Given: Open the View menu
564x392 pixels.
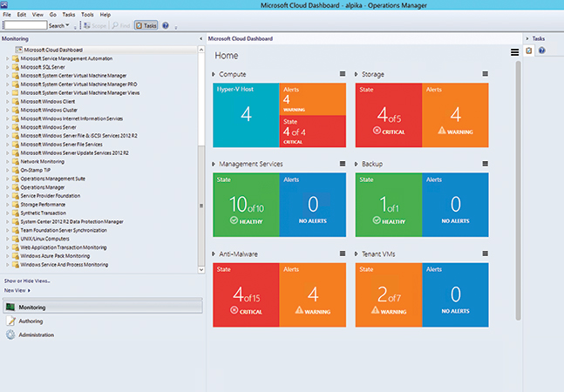Looking at the screenshot, I should (37, 15).
